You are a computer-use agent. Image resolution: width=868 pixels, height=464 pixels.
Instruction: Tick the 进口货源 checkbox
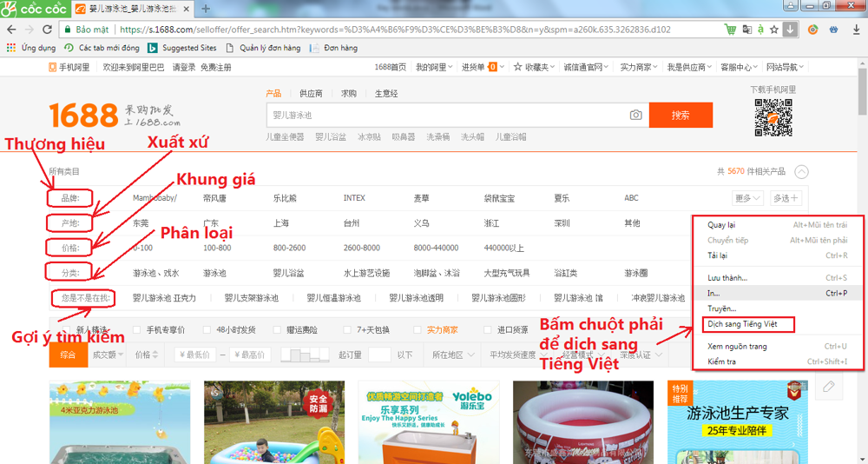[487, 330]
